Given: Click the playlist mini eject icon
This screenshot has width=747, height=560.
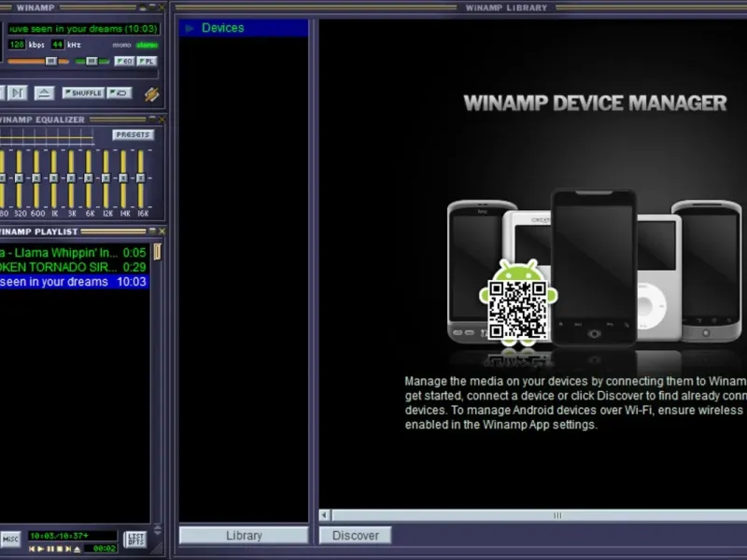Looking at the screenshot, I should coord(78,549).
